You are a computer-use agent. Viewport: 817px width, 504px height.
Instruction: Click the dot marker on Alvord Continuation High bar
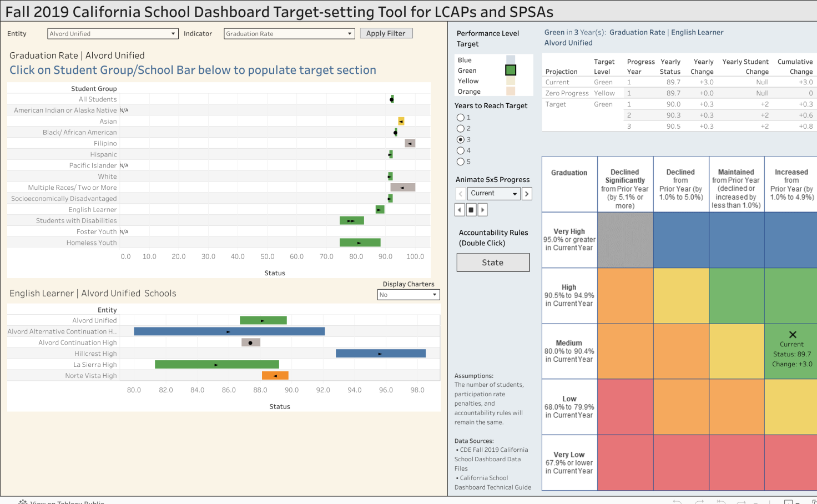point(250,342)
